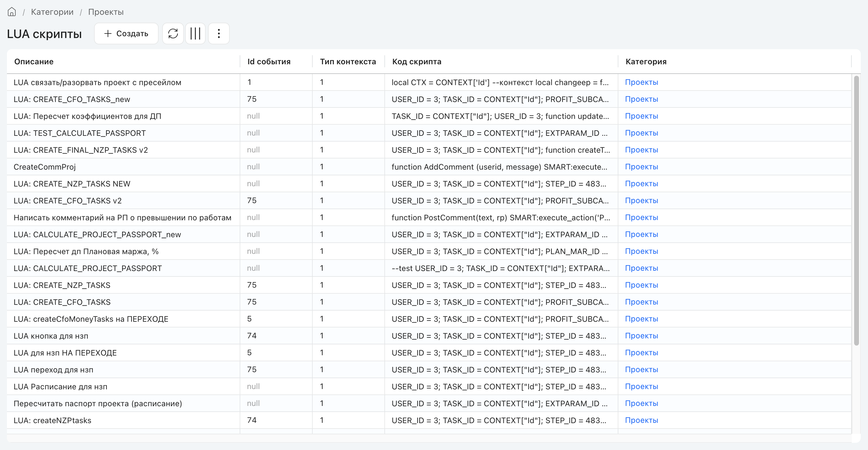The image size is (868, 450).
Task: Sort by the Тип контекста column header
Action: coord(348,61)
